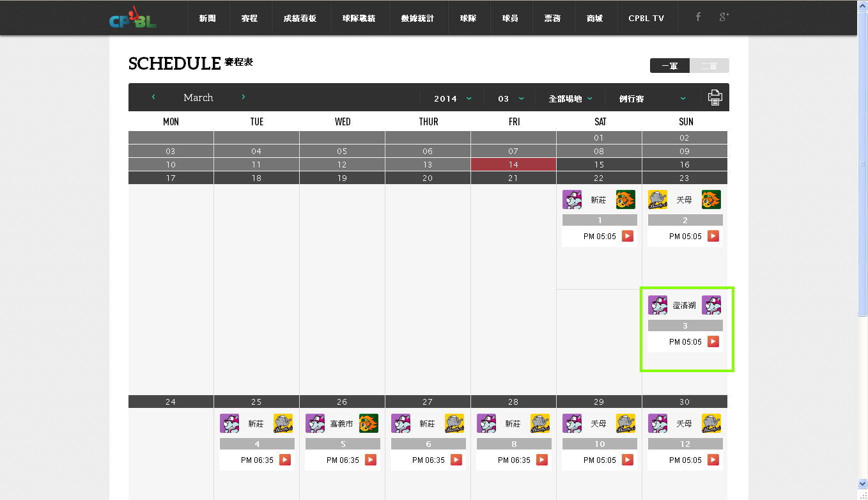Print the schedule with the printer icon
Image resolution: width=868 pixels, height=500 pixels.
coord(715,98)
